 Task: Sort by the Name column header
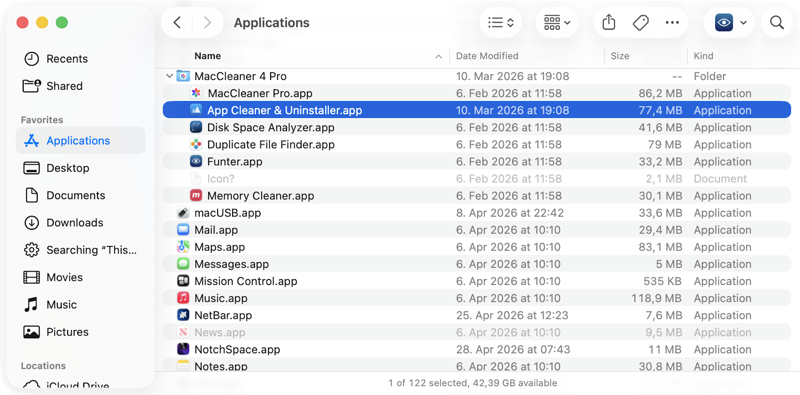pos(208,56)
